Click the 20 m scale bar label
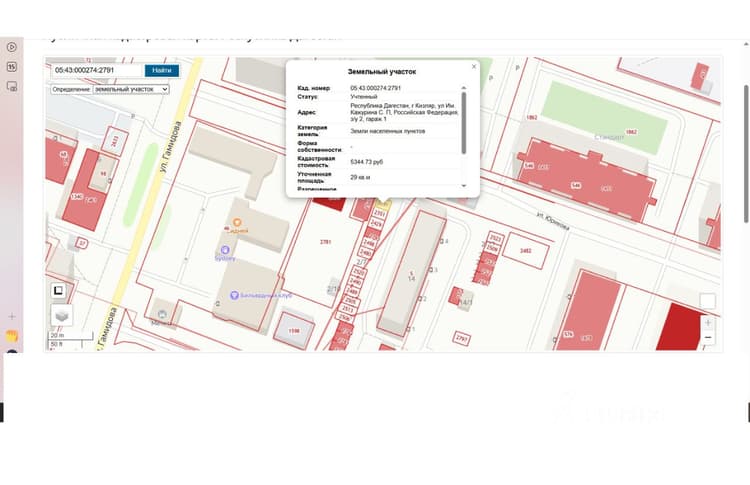The width and height of the screenshot is (750, 485). [x=57, y=335]
